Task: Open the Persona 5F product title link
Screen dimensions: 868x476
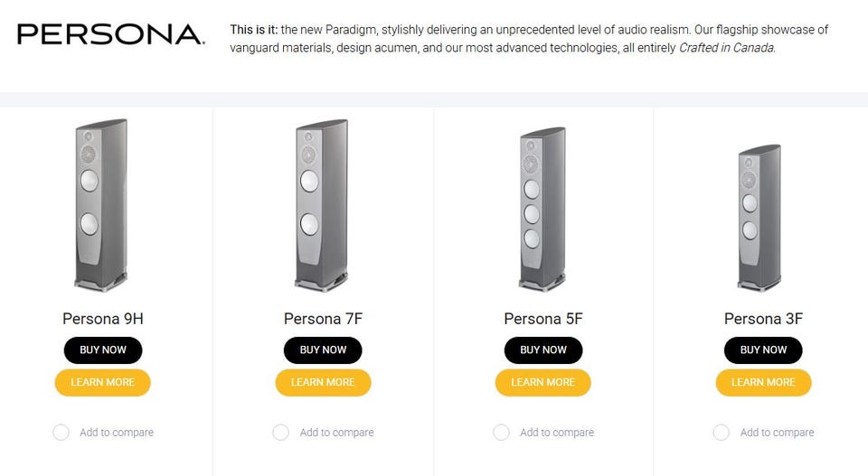Action: tap(543, 319)
